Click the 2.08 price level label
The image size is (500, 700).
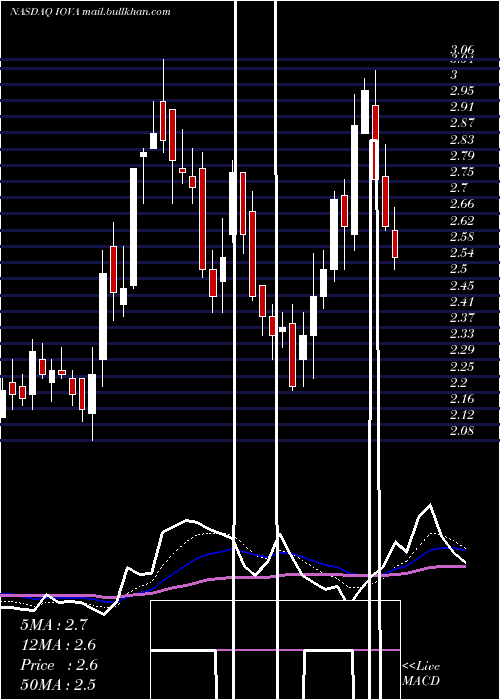click(x=462, y=431)
